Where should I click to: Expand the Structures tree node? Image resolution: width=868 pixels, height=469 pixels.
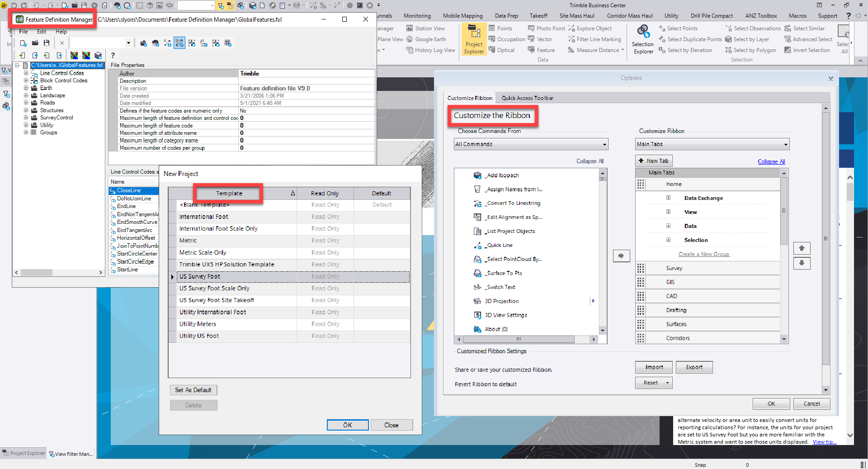(x=26, y=110)
